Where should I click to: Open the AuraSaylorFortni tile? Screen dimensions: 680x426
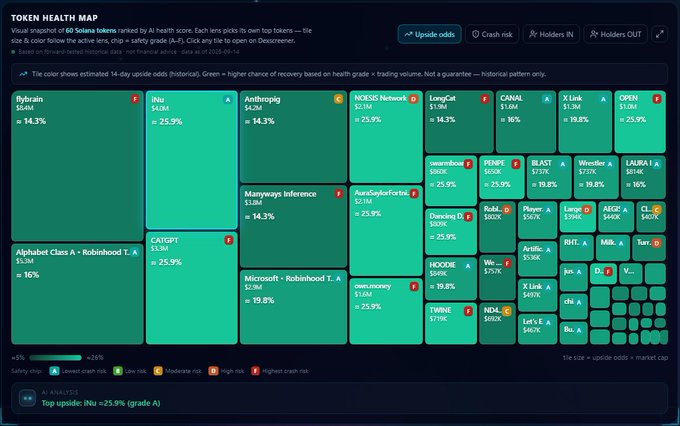pos(386,230)
